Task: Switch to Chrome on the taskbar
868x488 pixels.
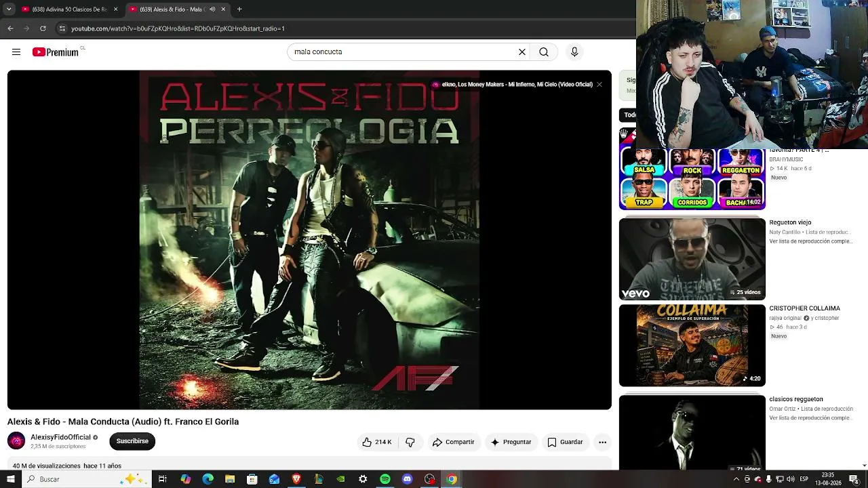Action: (452, 479)
